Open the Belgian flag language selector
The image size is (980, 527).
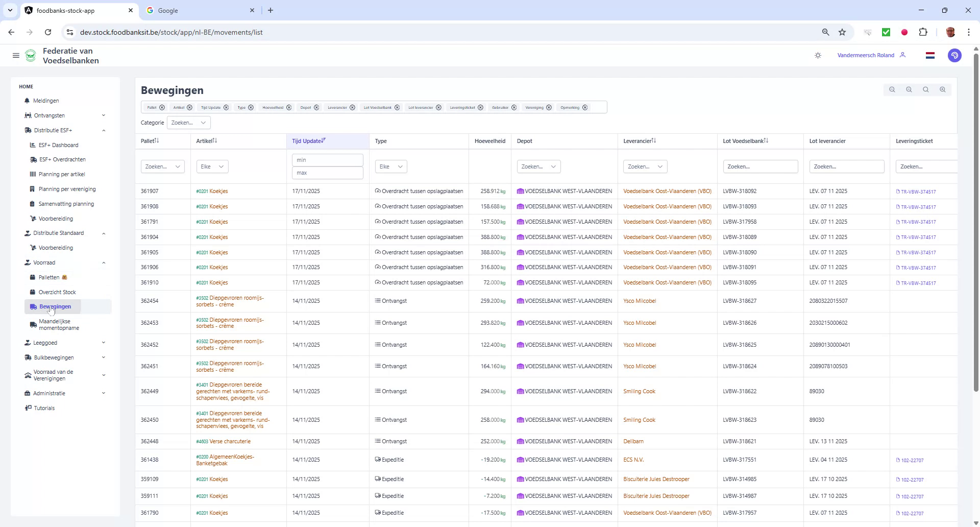[930, 55]
